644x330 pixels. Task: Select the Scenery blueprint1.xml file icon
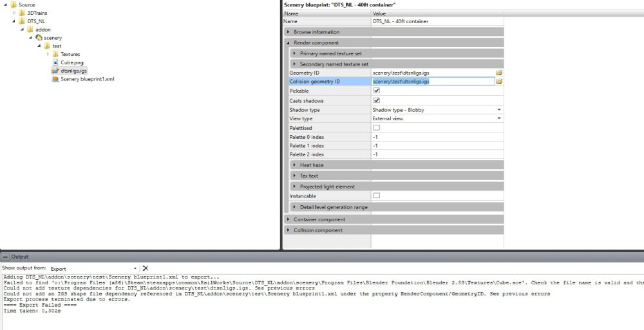[55, 80]
